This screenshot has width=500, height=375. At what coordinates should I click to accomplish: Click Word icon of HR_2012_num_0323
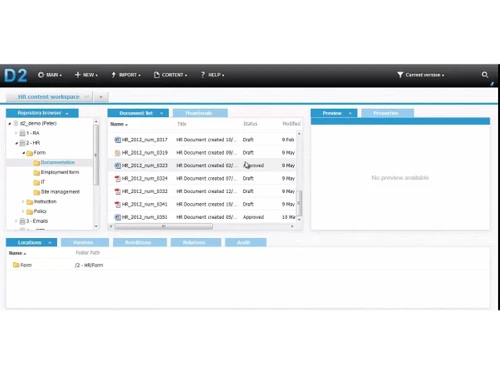(x=117, y=165)
